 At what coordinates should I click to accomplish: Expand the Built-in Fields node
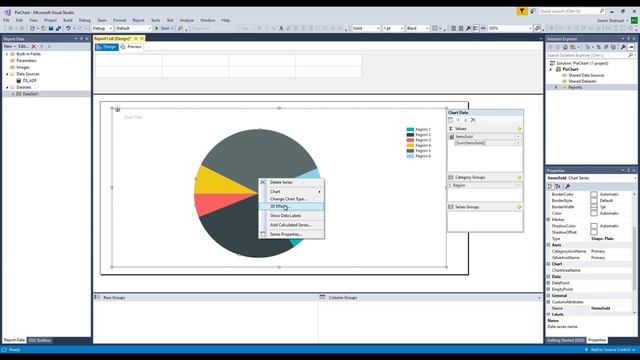coord(7,54)
